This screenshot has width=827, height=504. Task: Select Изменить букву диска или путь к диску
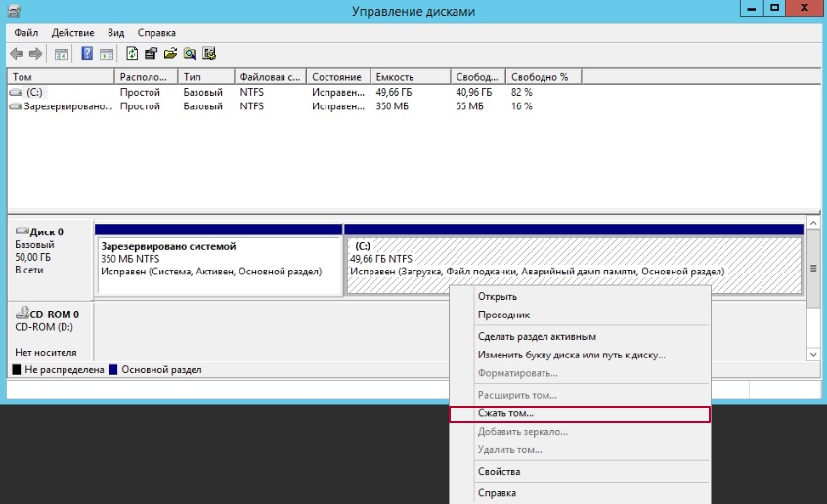click(580, 355)
